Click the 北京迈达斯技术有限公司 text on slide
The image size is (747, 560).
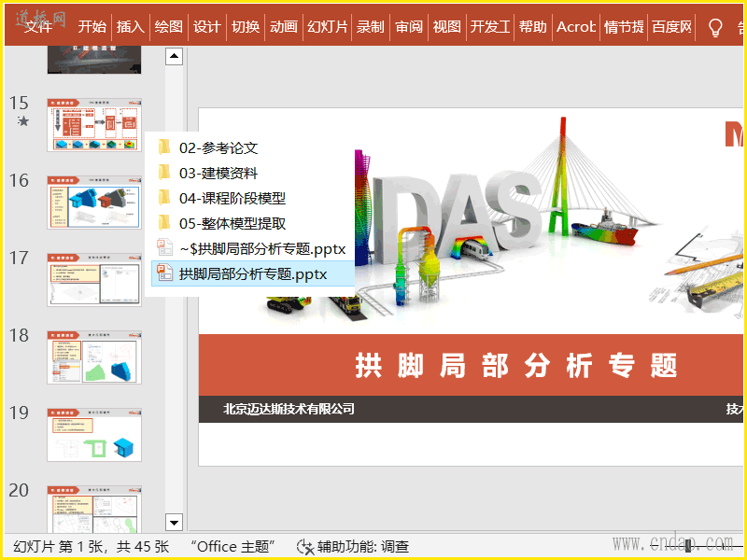[289, 409]
